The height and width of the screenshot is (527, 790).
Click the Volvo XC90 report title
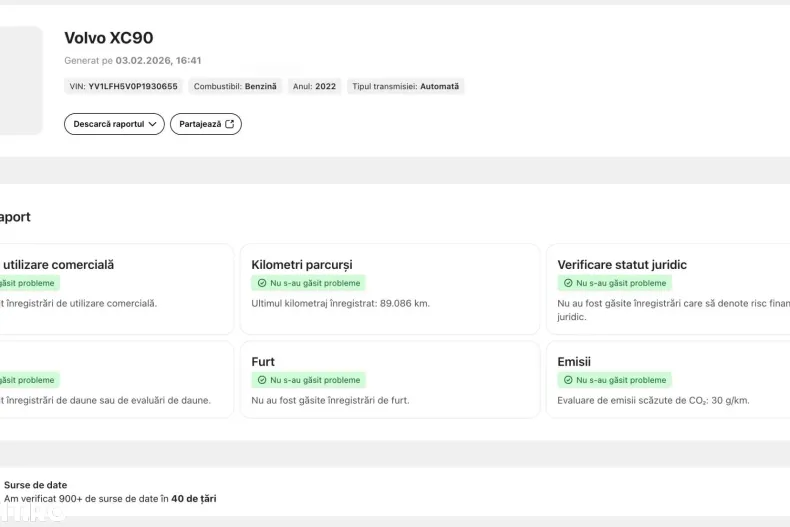coord(109,38)
